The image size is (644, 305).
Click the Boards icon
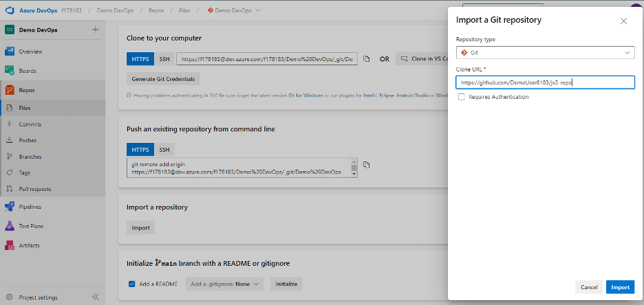tap(10, 71)
